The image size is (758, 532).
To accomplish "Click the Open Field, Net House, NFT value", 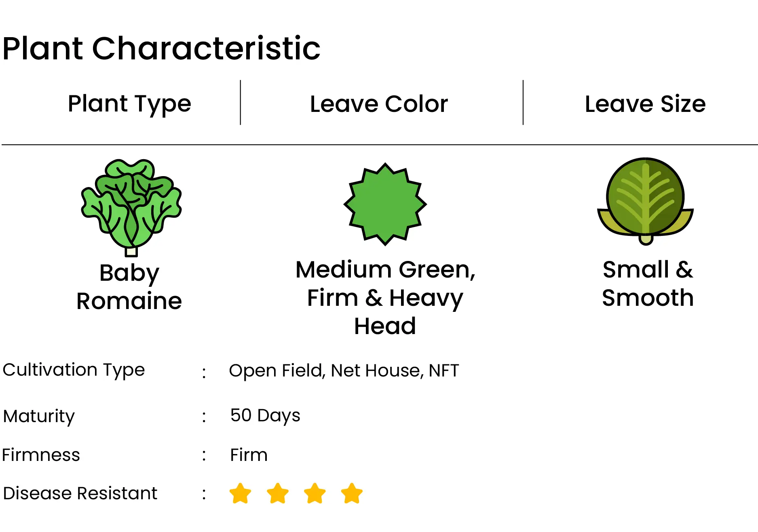I will [x=344, y=370].
